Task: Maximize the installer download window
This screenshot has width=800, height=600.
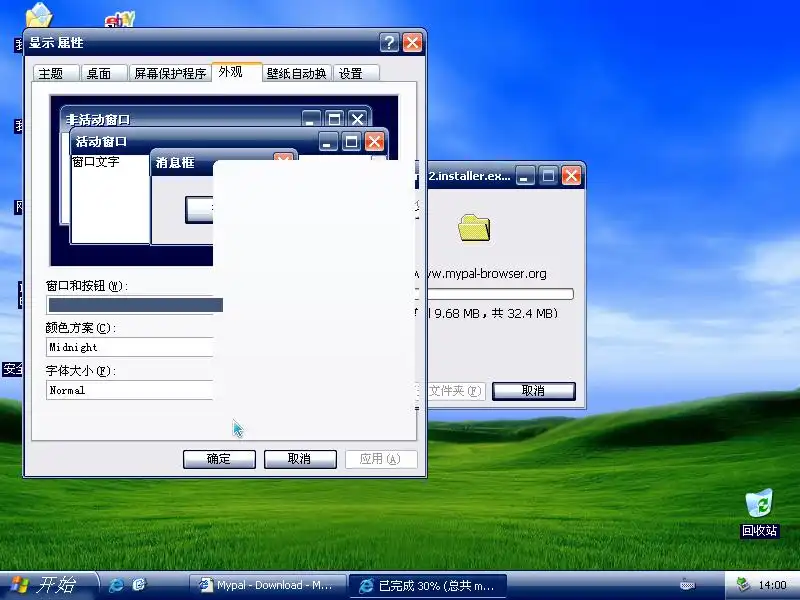Action: pyautogui.click(x=548, y=176)
